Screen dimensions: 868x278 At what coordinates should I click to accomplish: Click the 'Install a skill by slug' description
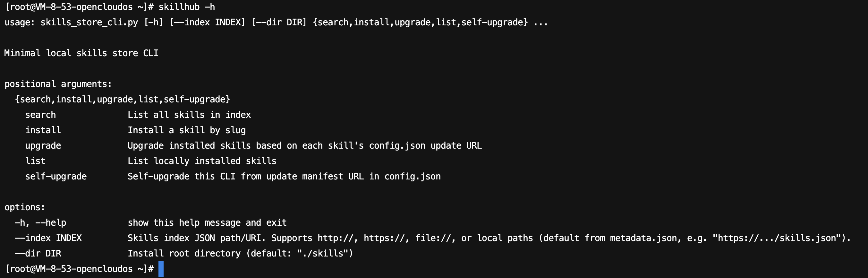tap(187, 130)
